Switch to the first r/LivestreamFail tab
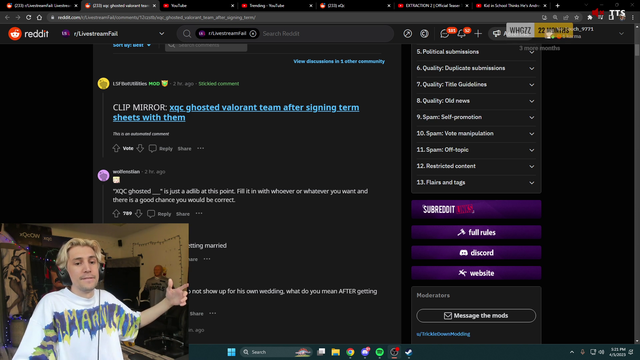 click(42, 6)
